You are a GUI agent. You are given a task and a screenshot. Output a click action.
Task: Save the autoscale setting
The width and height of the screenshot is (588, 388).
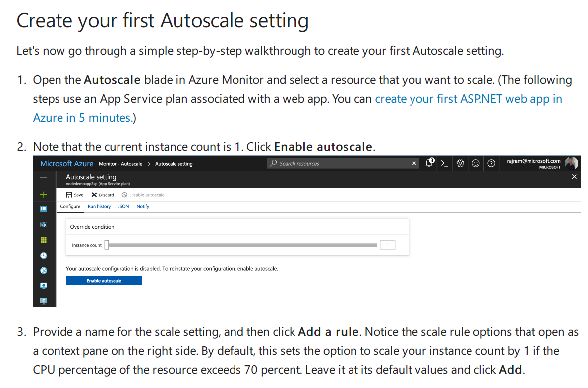tap(75, 195)
